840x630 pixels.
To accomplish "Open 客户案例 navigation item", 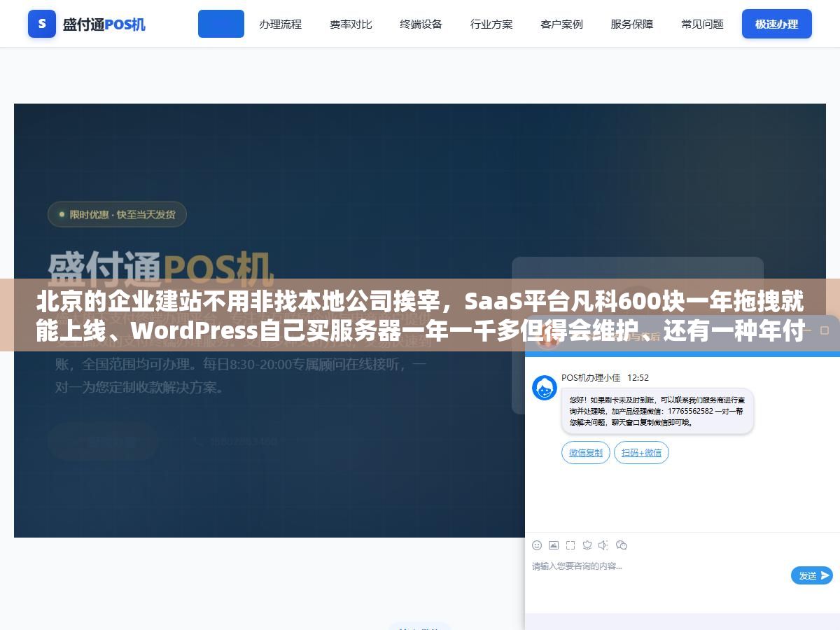I will click(x=561, y=24).
